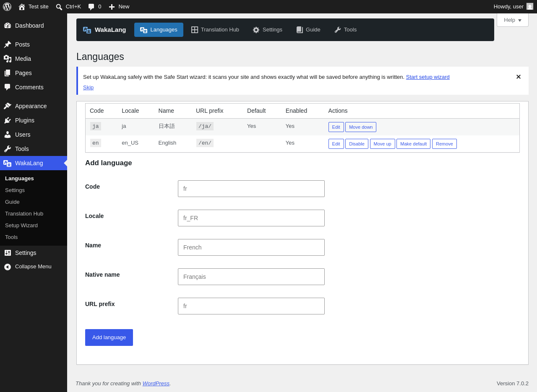
Task: Click the Version 7.0.2 footer text
Action: point(513,383)
